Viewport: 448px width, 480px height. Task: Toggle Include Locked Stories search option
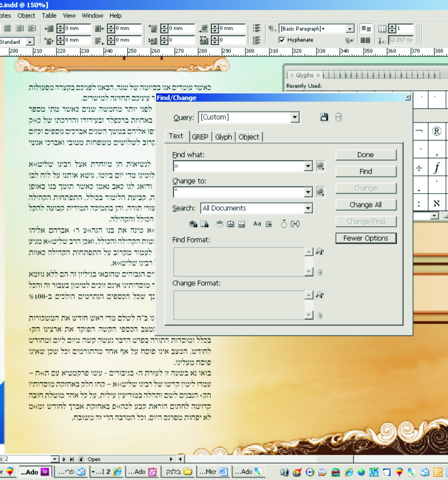click(205, 224)
